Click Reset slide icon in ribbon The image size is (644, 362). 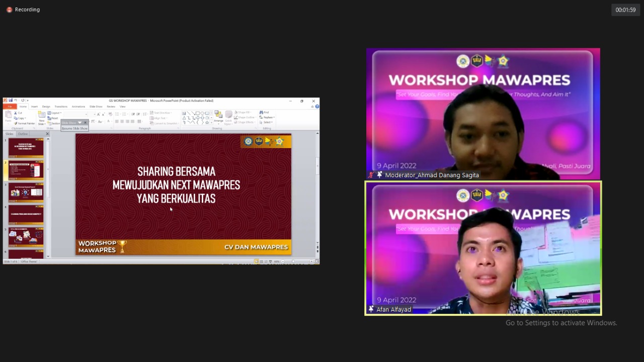pos(49,118)
